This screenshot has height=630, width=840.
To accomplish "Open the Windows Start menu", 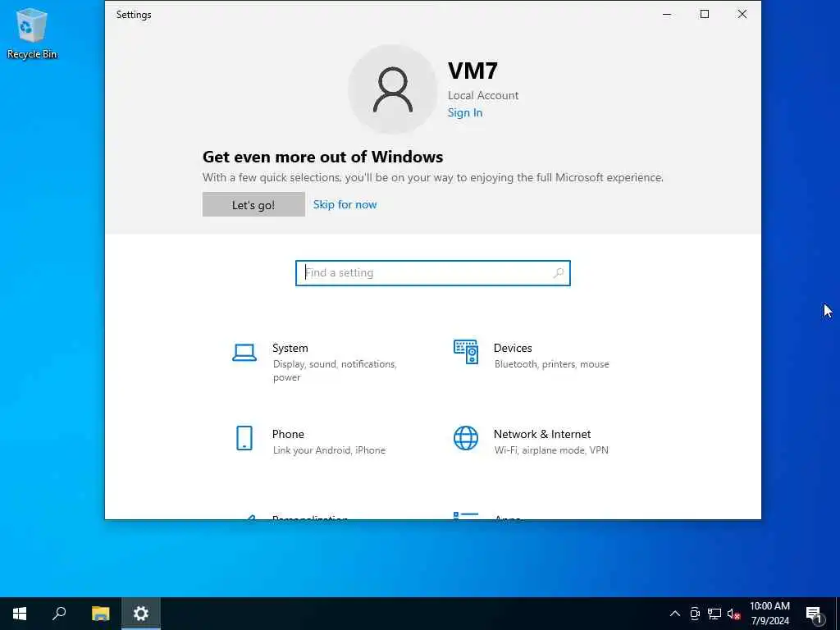I will click(x=20, y=614).
